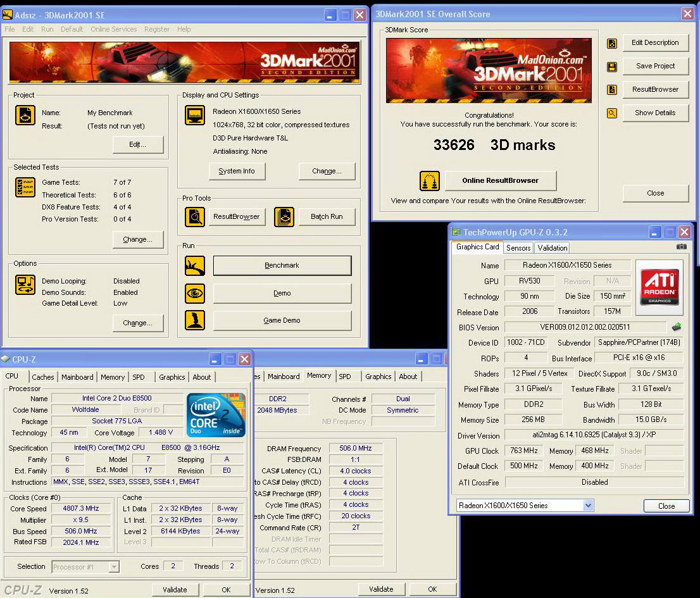The image size is (700, 598).
Task: Click the Show Details button
Action: coord(655,113)
